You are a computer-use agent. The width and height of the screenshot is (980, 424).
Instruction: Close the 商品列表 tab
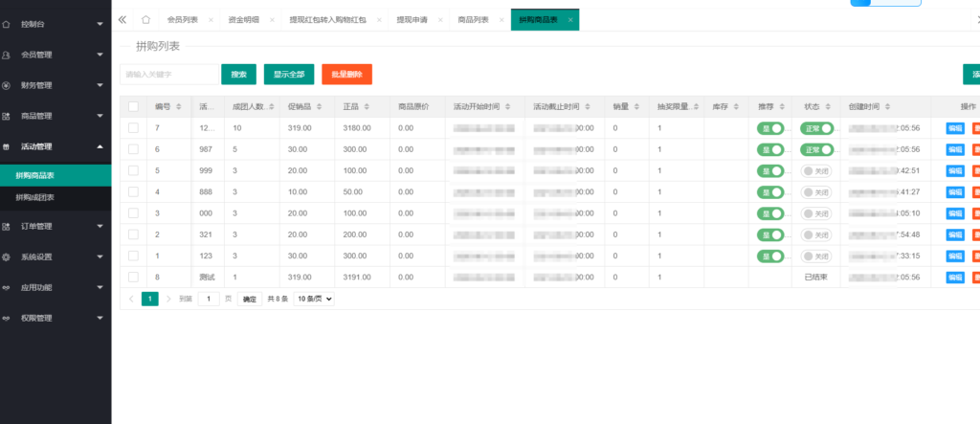click(501, 20)
